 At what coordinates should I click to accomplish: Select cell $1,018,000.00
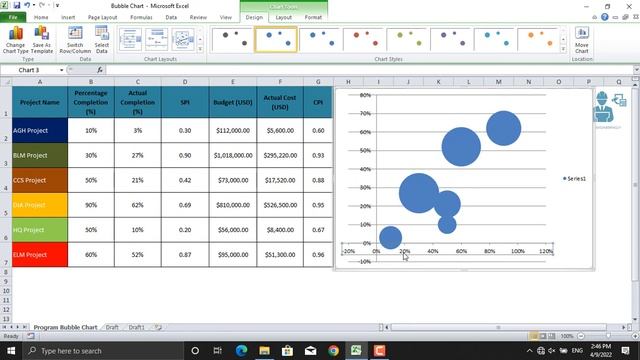(x=233, y=155)
